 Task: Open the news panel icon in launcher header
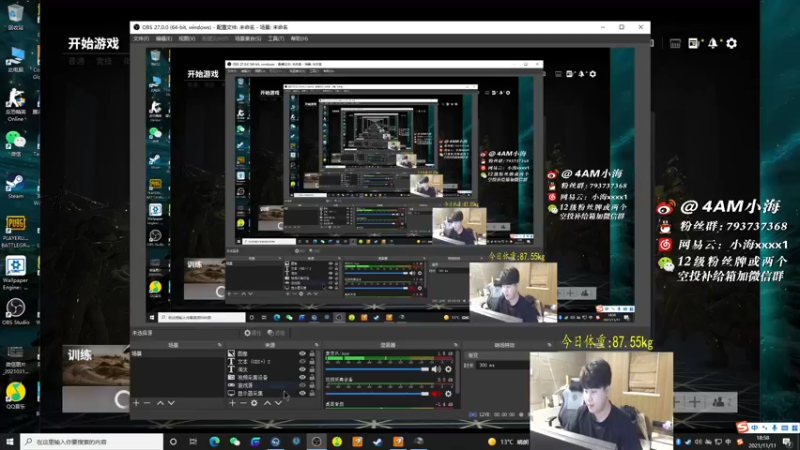pos(693,43)
